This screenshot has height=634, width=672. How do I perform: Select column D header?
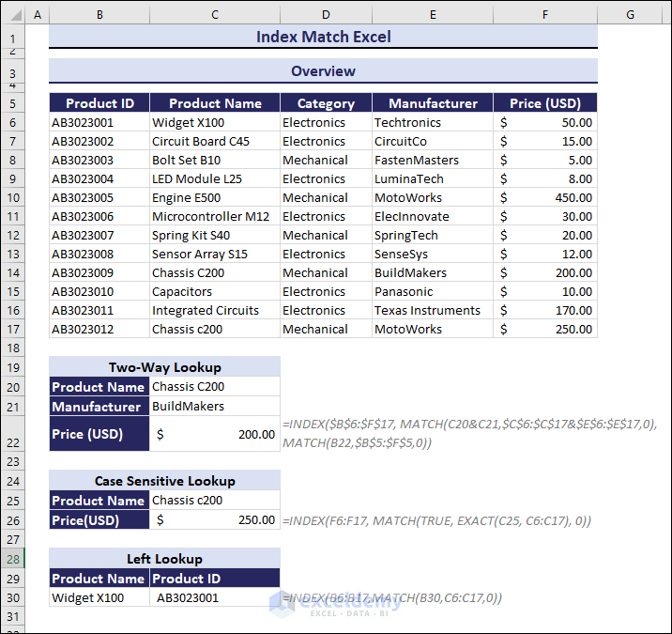click(326, 15)
